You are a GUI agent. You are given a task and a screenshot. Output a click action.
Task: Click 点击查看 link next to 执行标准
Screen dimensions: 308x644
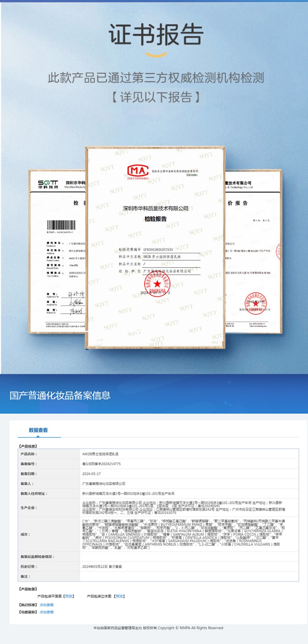46,605
